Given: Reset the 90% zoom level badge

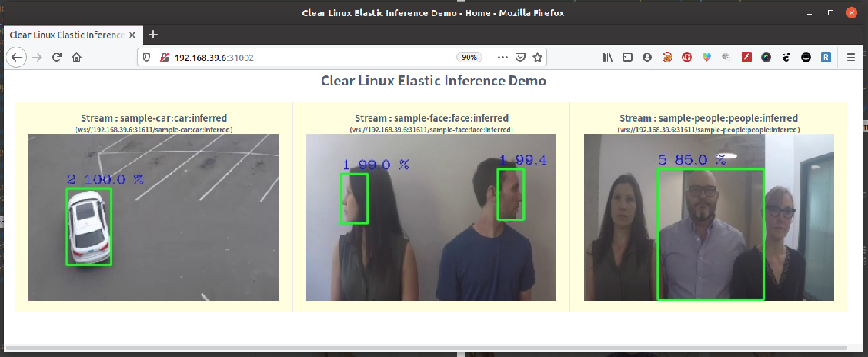Looking at the screenshot, I should pos(469,57).
